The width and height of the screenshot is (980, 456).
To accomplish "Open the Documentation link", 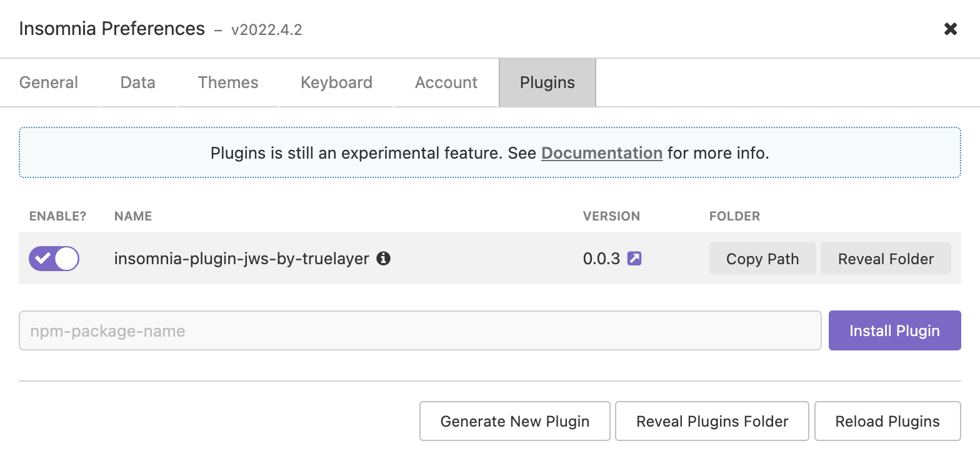I will [602, 153].
